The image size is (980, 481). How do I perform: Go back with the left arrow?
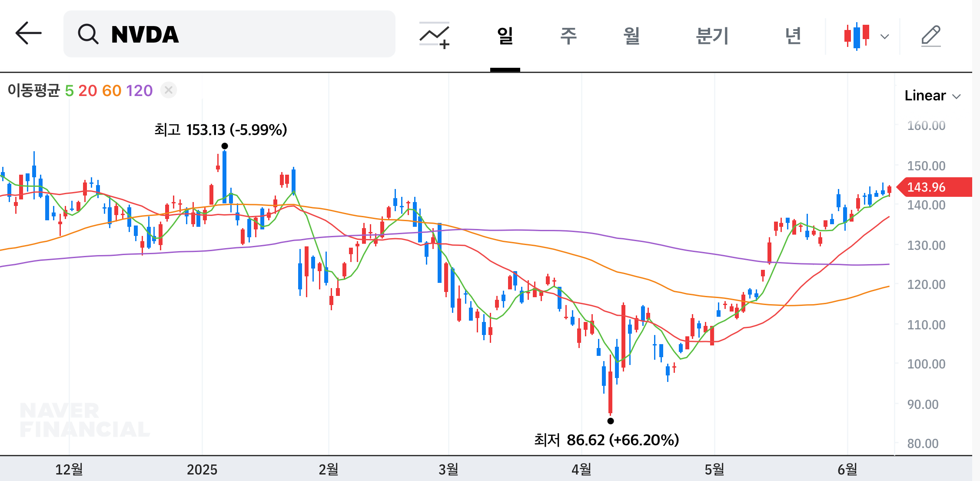pos(28,33)
